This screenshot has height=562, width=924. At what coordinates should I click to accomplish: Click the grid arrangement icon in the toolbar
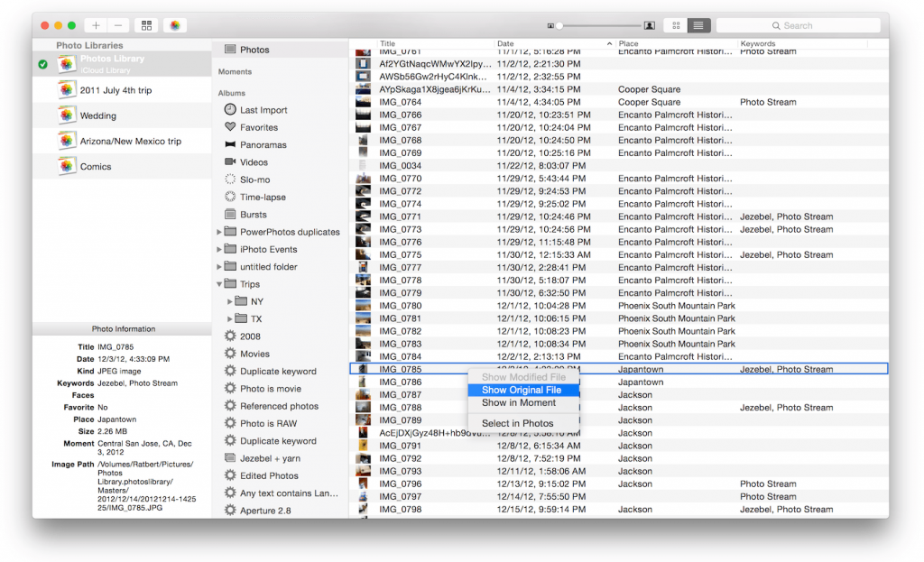coord(145,24)
